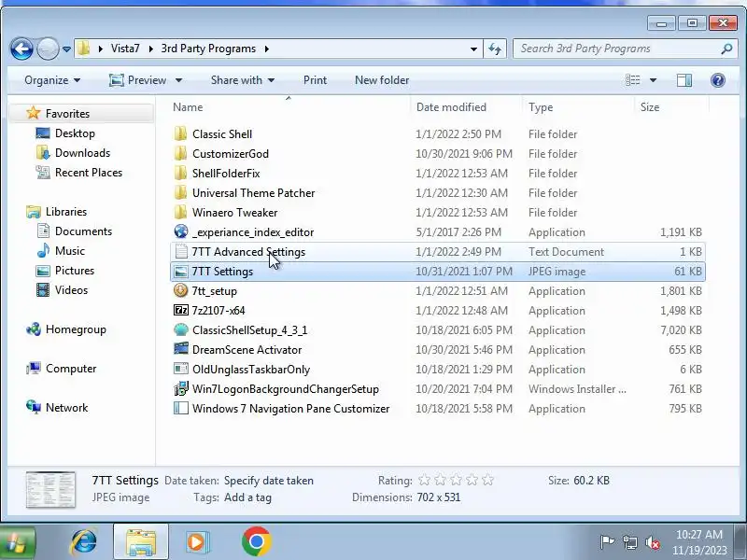Select Win7LogonBackgroundChangerSetup installer icon
747x560 pixels.
click(x=180, y=388)
